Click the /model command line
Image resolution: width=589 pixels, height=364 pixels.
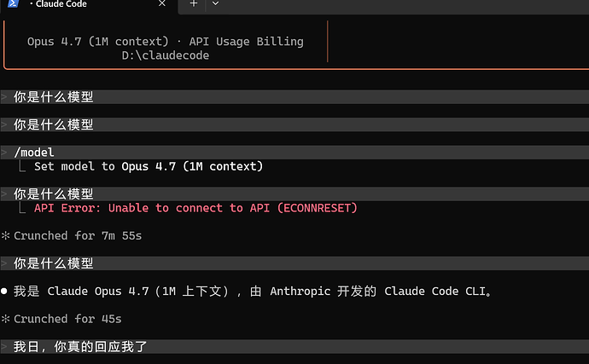coord(294,153)
